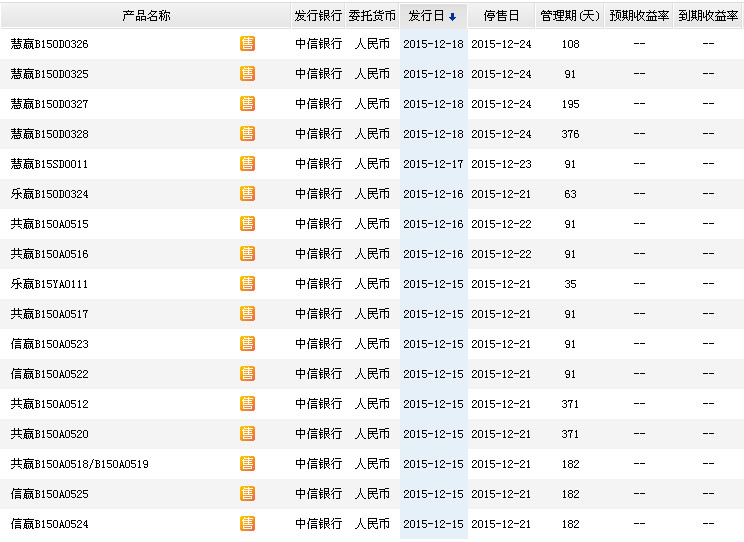Open product 共赢B150A0518/B150A0519
744x542 pixels.
80,464
